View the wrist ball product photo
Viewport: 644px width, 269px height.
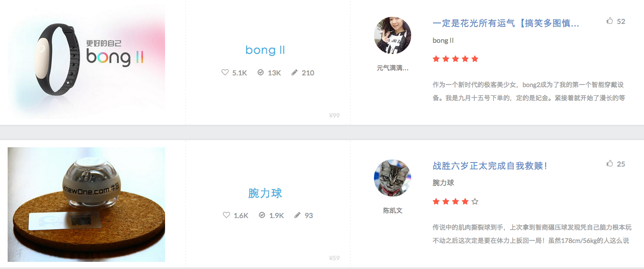(87, 204)
